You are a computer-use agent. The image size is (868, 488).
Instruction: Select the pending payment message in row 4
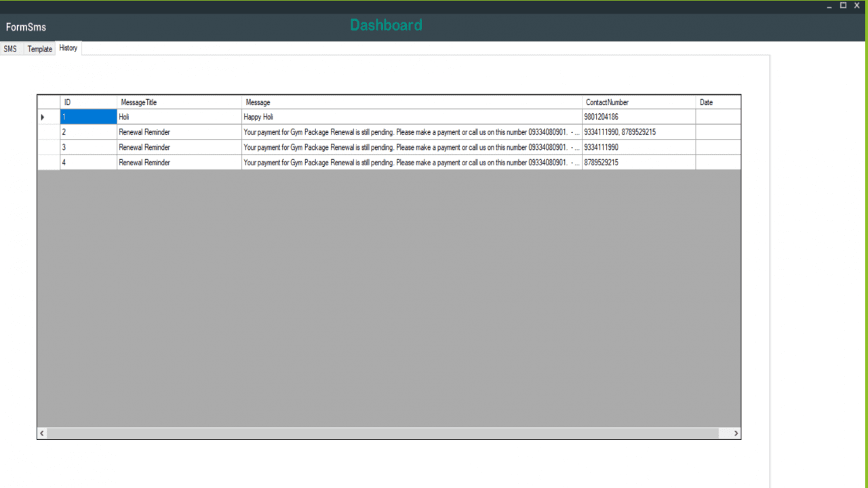pyautogui.click(x=412, y=163)
